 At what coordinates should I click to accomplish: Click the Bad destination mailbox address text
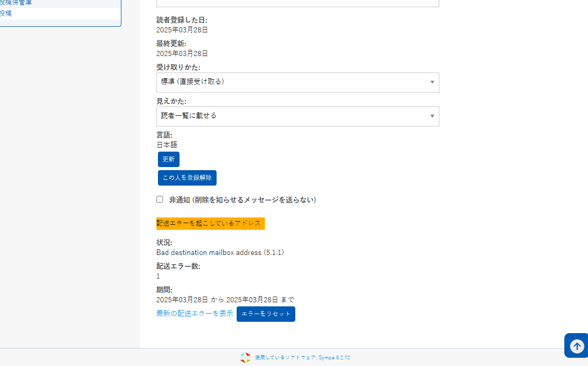[x=220, y=252]
